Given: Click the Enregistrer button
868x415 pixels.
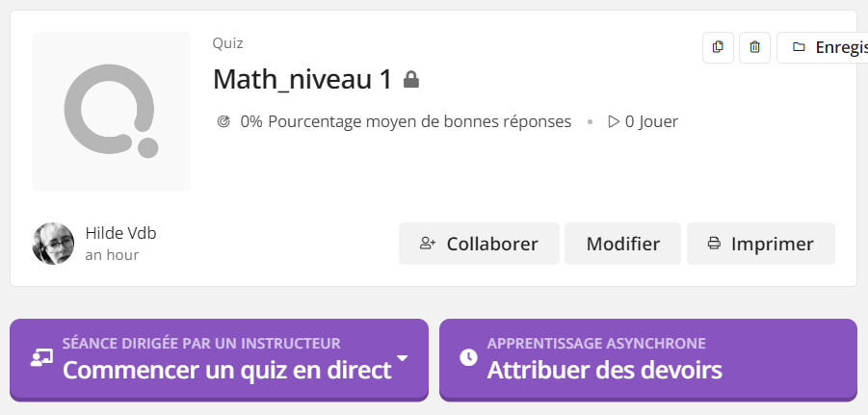Looking at the screenshot, I should point(822,47).
